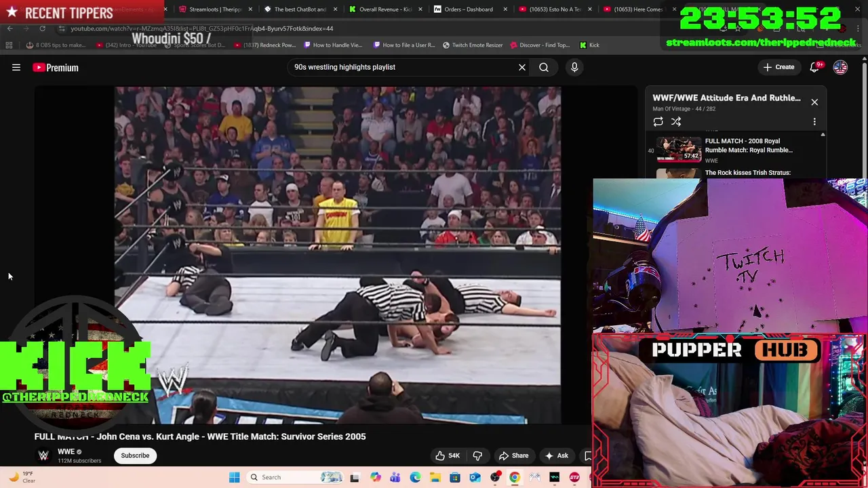Open the WWE channel name link
This screenshot has height=488, width=868.
coord(66,451)
